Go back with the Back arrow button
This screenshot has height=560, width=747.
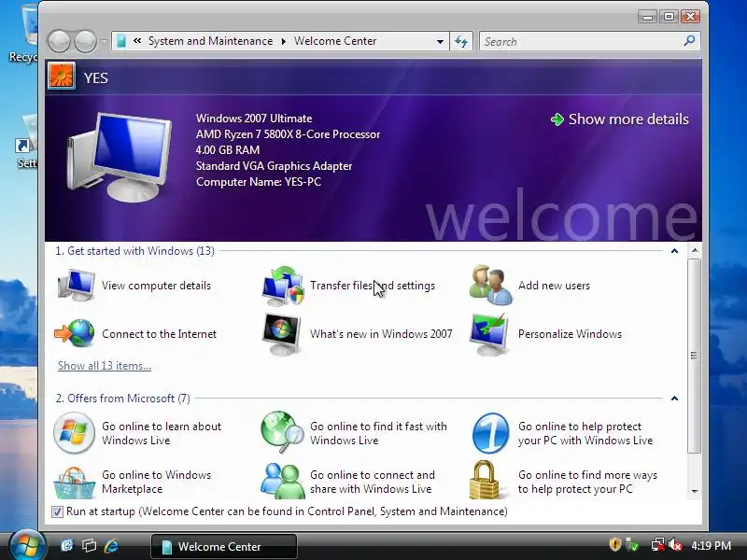pyautogui.click(x=59, y=41)
